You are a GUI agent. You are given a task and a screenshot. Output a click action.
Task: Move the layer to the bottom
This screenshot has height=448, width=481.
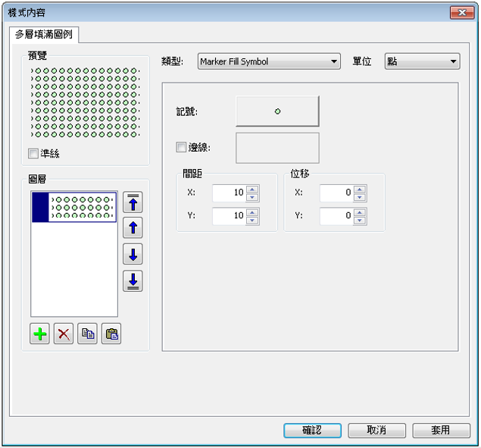click(133, 280)
